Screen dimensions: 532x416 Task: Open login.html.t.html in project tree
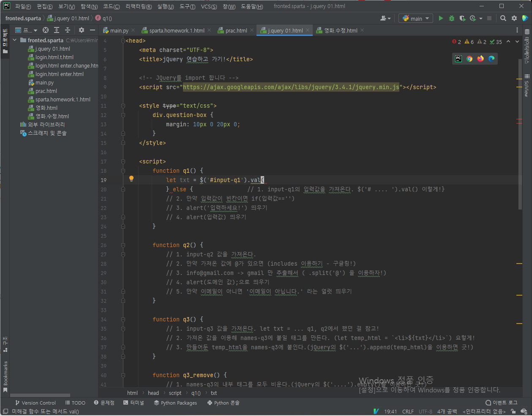pos(54,57)
